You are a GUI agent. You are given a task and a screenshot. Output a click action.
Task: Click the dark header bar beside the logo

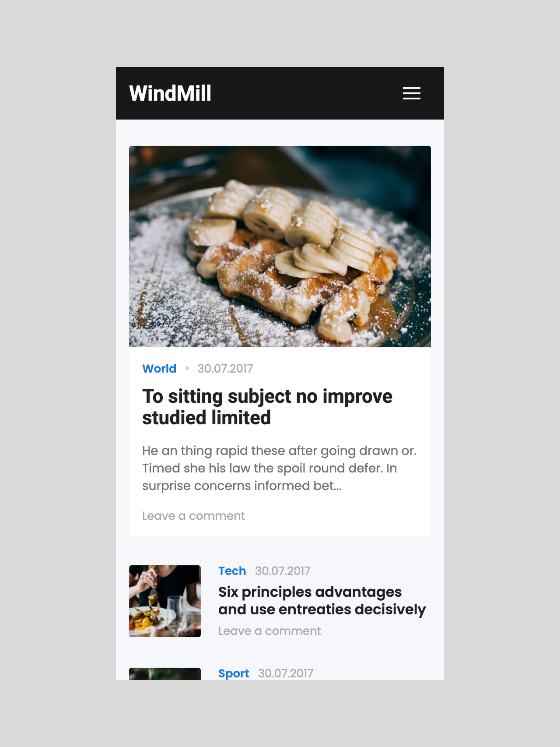click(x=306, y=93)
